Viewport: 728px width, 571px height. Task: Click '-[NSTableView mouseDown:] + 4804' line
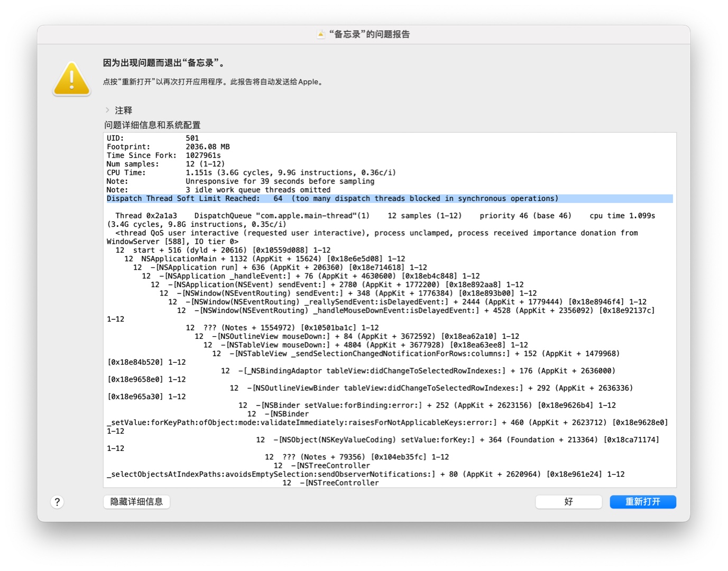[x=366, y=345]
